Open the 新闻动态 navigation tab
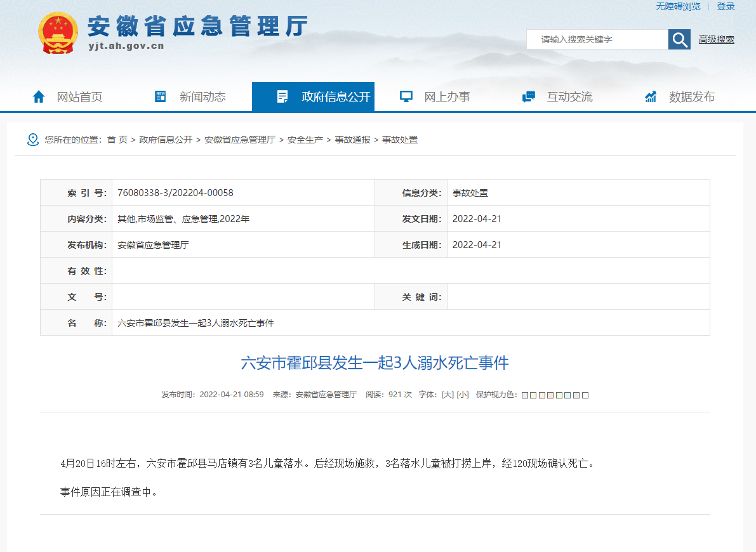 [202, 96]
